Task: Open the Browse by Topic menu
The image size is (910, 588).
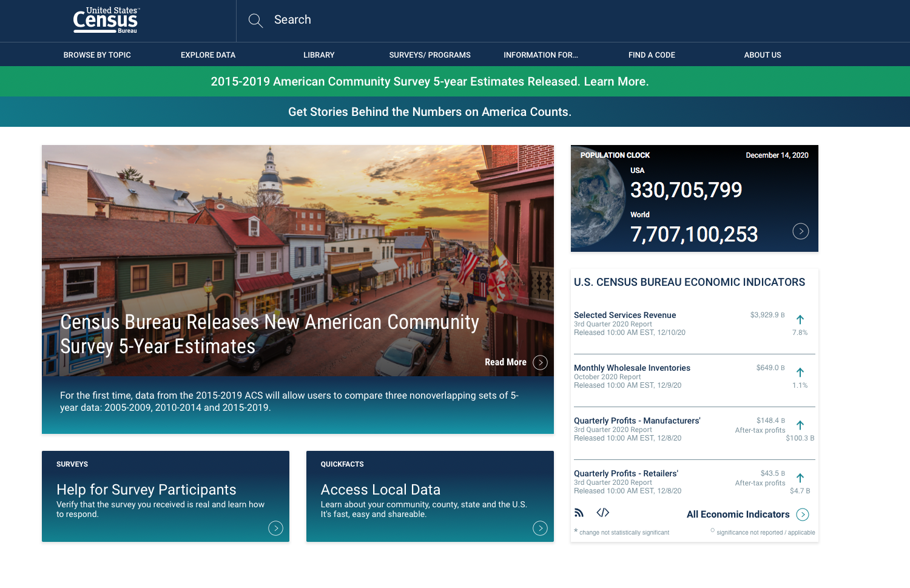Action: (97, 55)
